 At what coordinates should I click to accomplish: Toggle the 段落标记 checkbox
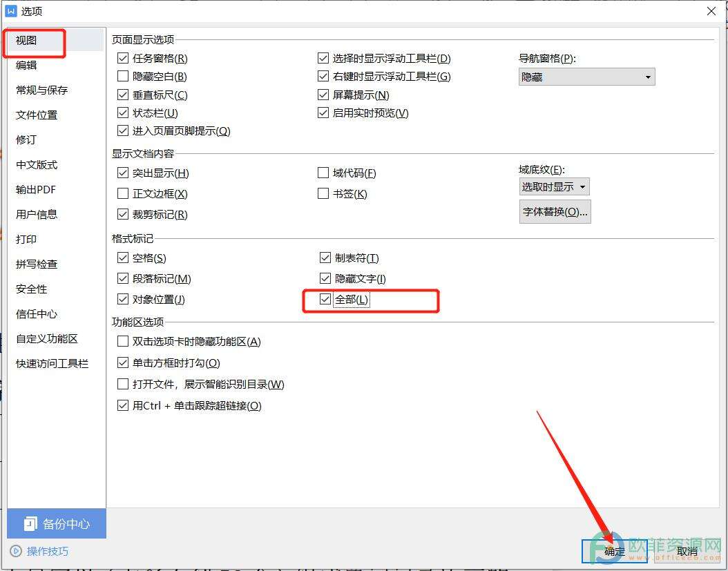123,278
